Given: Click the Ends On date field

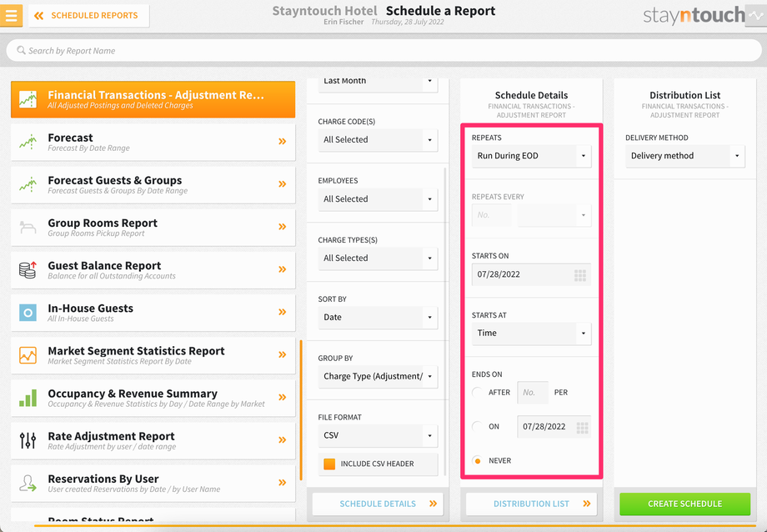Looking at the screenshot, I should (x=554, y=427).
